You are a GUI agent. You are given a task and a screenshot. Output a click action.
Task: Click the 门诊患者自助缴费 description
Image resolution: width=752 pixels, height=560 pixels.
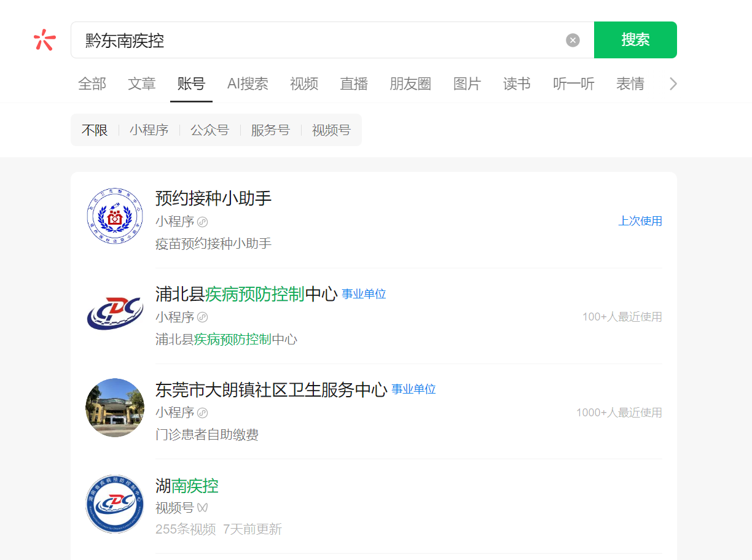click(x=207, y=435)
